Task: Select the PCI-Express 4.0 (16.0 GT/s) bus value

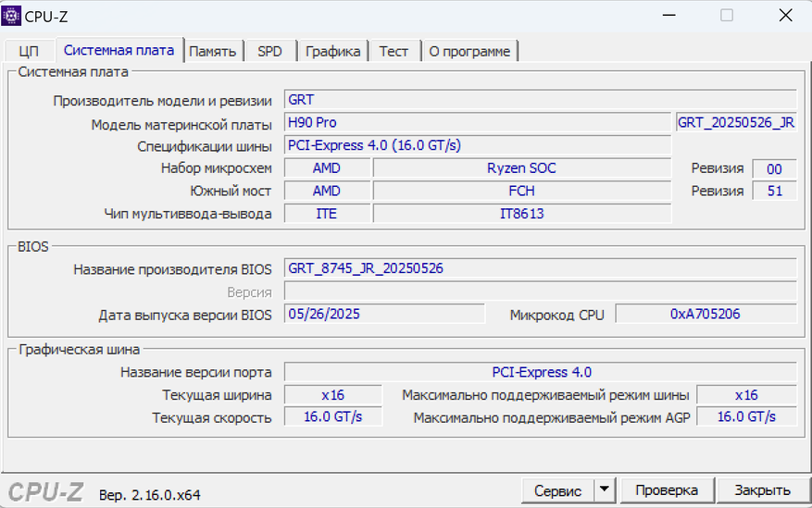Action: (x=478, y=145)
